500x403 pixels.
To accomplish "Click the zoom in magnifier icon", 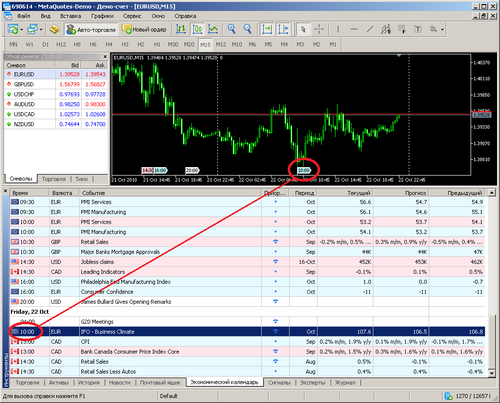I will (231, 29).
